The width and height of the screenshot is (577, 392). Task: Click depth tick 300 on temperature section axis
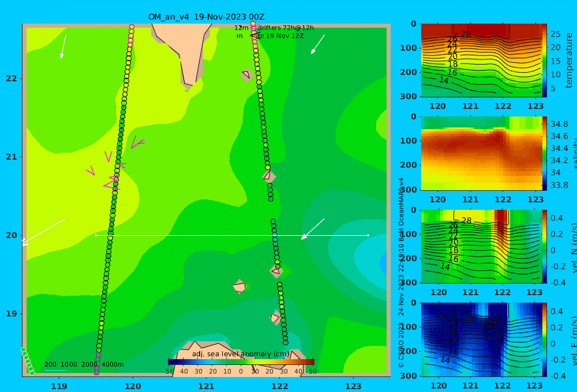pos(409,96)
